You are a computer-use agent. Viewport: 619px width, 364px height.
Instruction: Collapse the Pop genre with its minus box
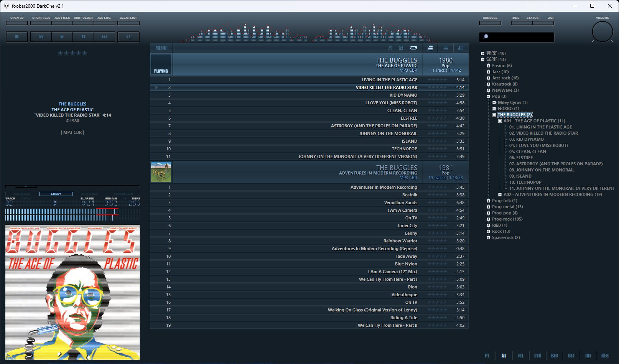tap(488, 96)
